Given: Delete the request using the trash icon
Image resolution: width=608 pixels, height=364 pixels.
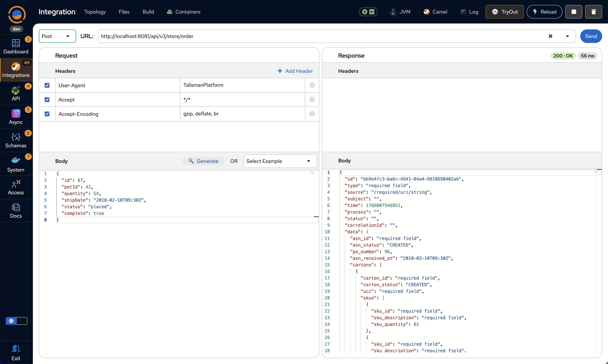Looking at the screenshot, I should 593,12.
